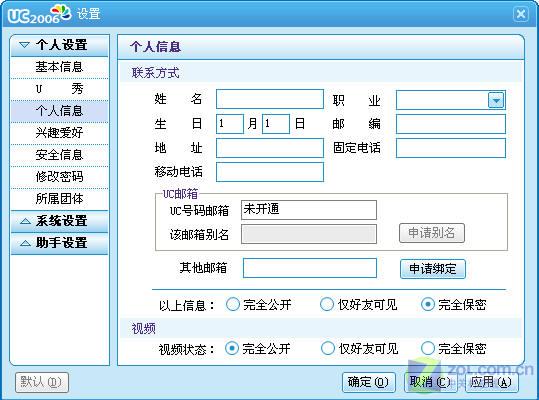Viewport: 539px width, 400px height.
Task: Choose 仅好友可见 for 视频状态
Action: (x=327, y=348)
